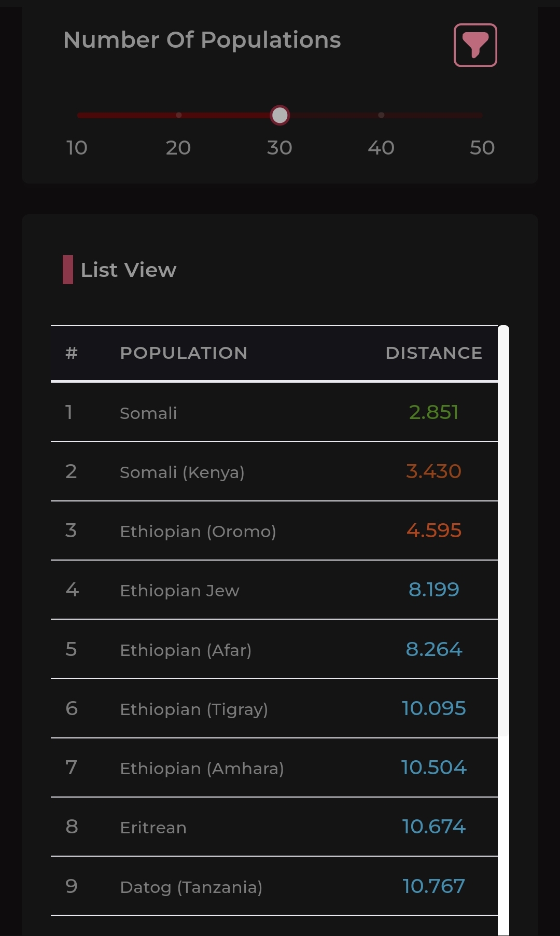Screen dimensions: 560x936
Task: Sort by the POPULATION column header
Action: tap(184, 353)
